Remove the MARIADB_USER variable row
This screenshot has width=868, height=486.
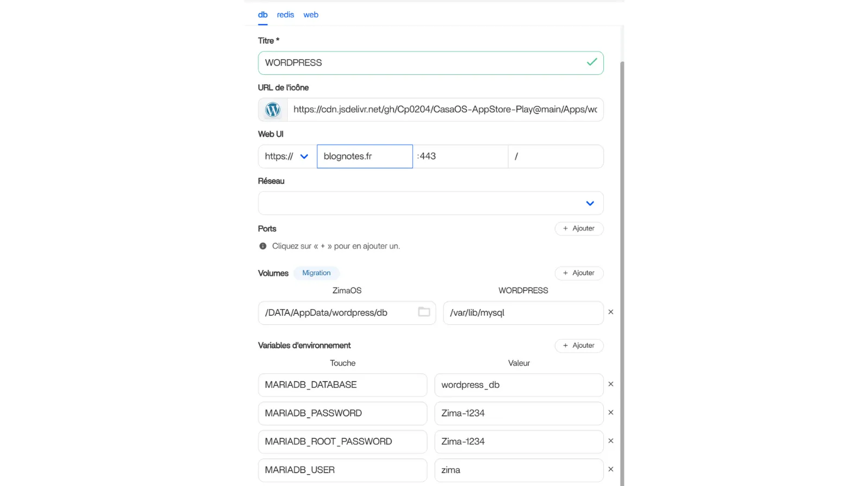(611, 469)
